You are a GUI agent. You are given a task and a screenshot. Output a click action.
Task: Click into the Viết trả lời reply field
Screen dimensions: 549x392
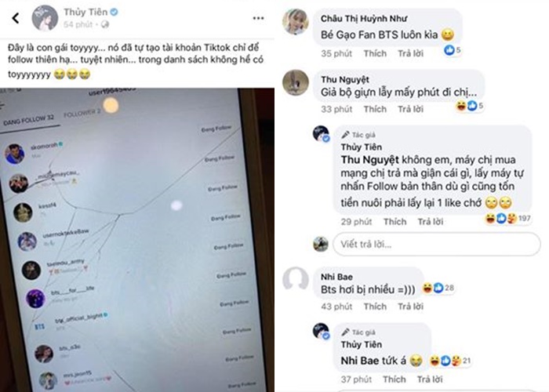point(437,244)
